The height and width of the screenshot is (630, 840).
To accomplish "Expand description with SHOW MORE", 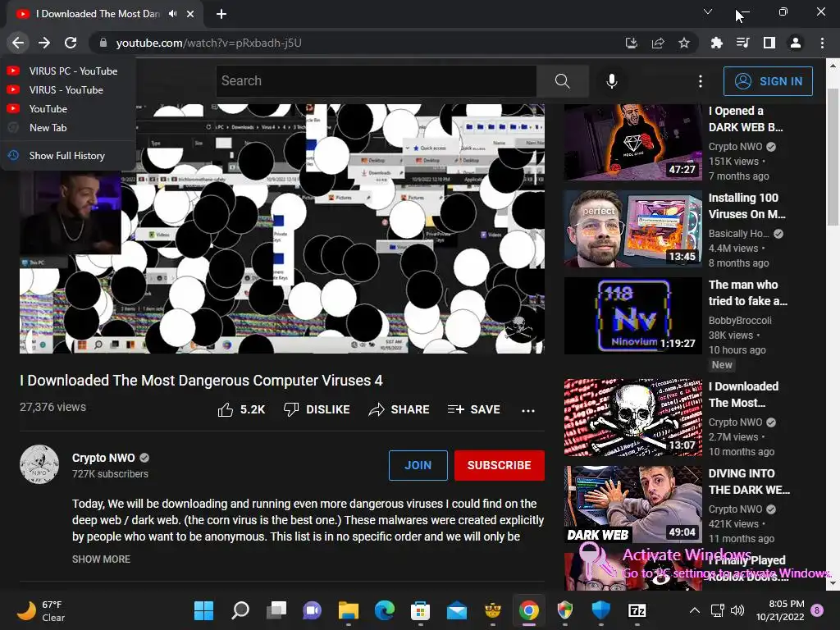I will click(x=101, y=559).
